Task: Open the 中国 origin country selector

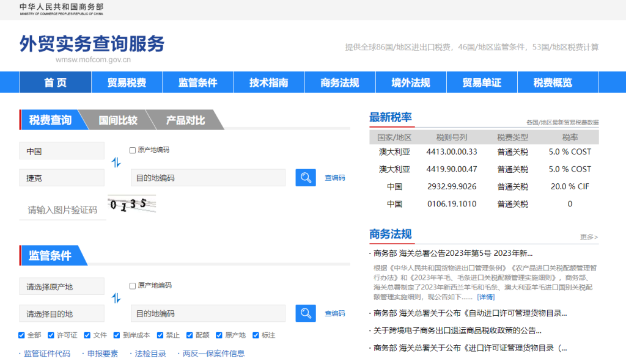Action: click(62, 151)
